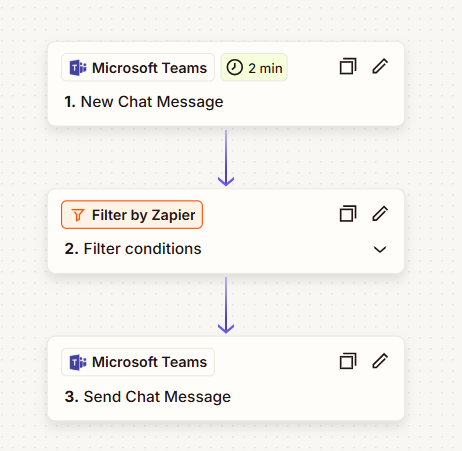462x451 pixels.
Task: Click arrow between trigger and filter steps
Action: [x=226, y=158]
